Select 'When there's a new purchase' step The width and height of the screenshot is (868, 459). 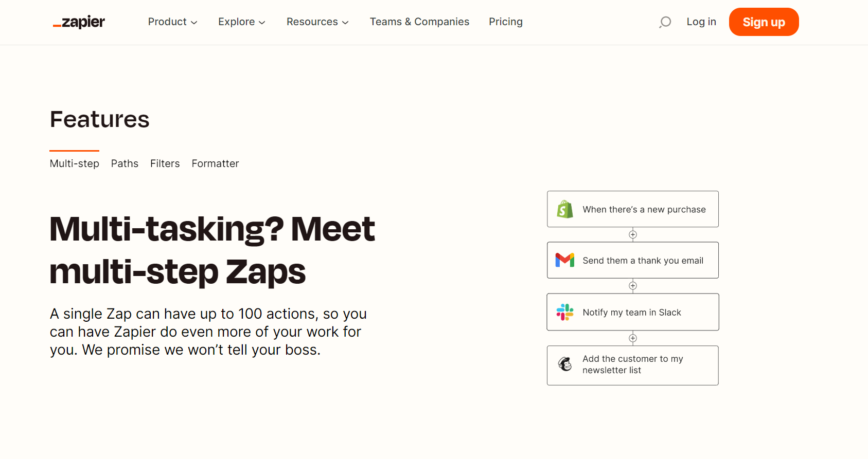pos(633,209)
